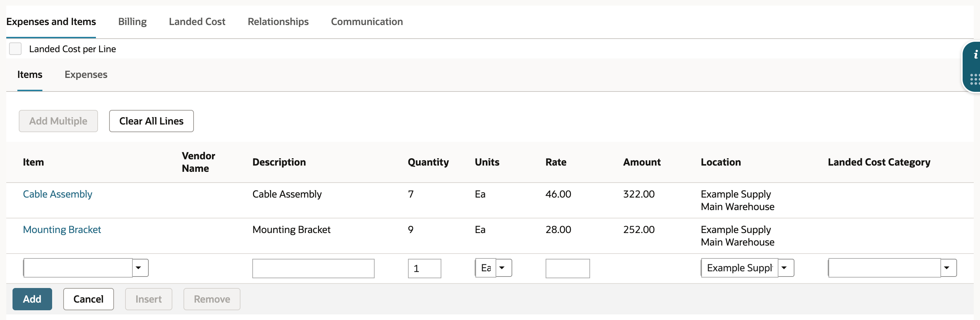980x320 pixels.
Task: Switch to the Billing tab
Action: coord(132,22)
